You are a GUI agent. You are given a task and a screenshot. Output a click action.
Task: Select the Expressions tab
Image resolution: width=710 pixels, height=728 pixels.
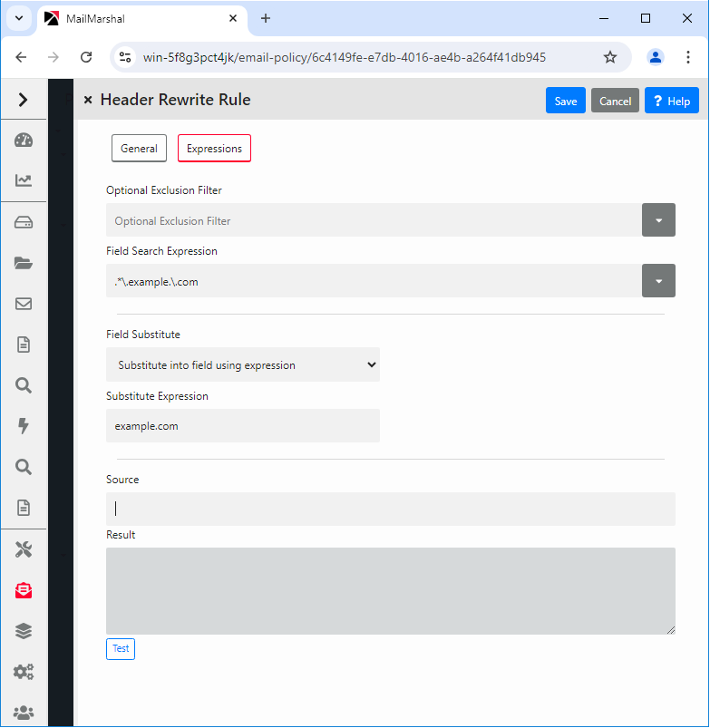point(214,149)
